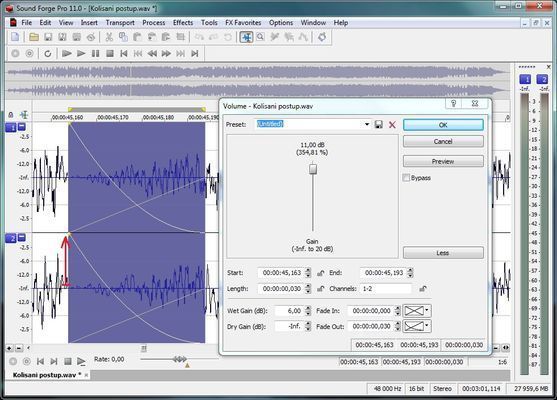Screen dimensions: 557x400
Task: Adjust Wet Gain with stepper arrows
Action: click(x=308, y=311)
